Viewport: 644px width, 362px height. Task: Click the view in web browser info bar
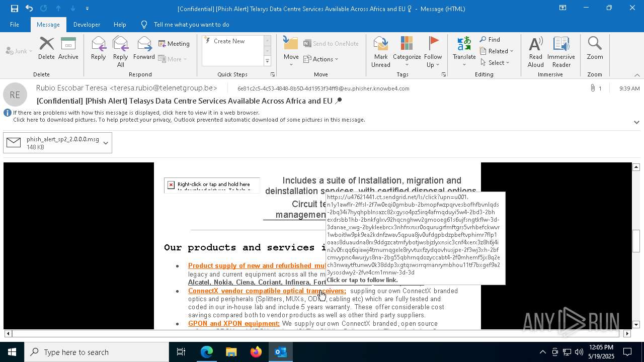tap(136, 113)
